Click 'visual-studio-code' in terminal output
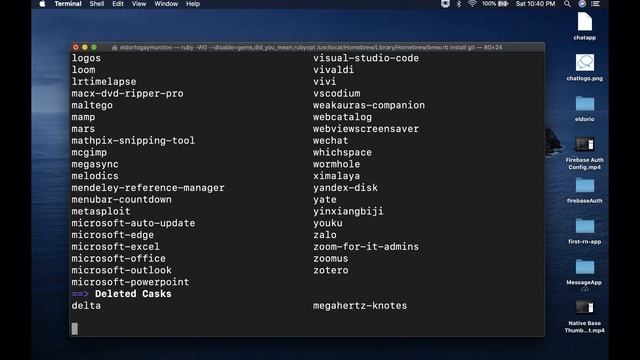This screenshot has height=360, width=640. tap(366, 58)
